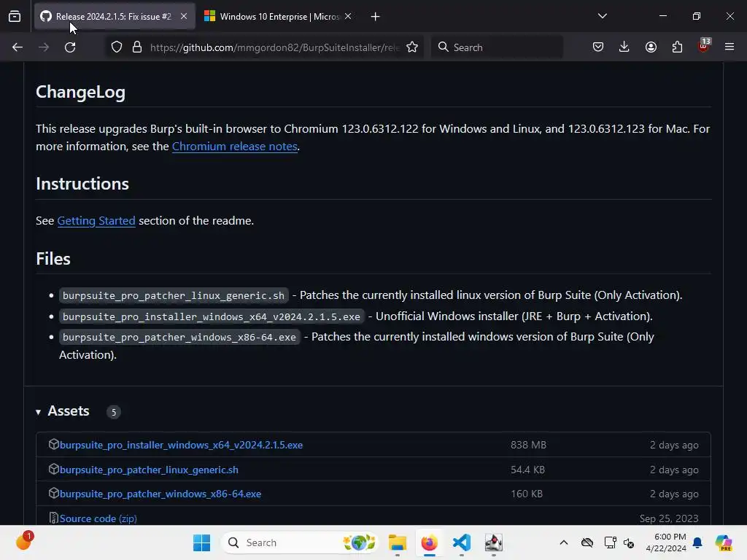The height and width of the screenshot is (560, 747).
Task: View site security lock information
Action: coord(137,47)
